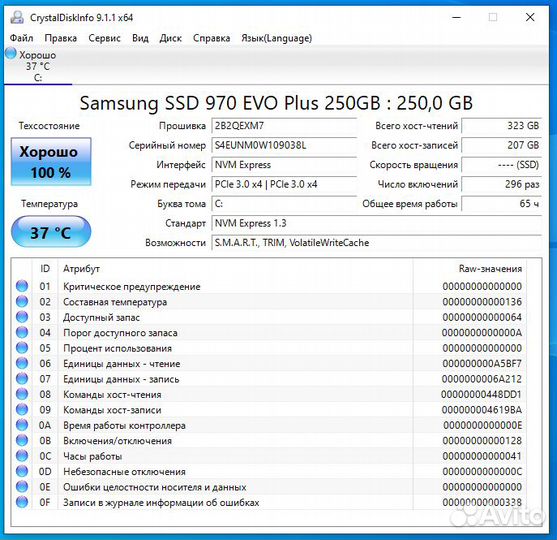Image resolution: width=557 pixels, height=540 pixels.
Task: Click status orb for attribute 09 Команды хост-записи
Action: [22, 410]
